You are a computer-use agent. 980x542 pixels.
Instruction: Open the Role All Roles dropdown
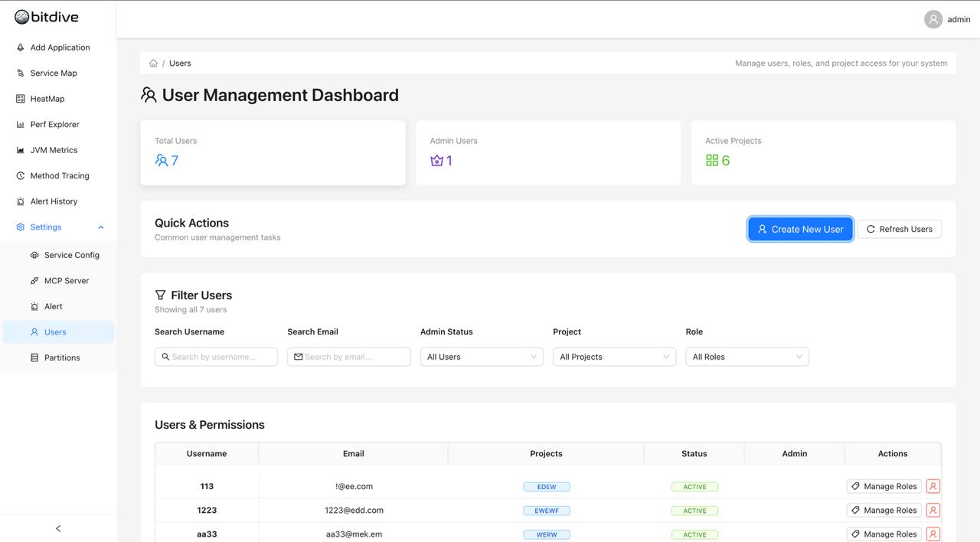coord(747,357)
